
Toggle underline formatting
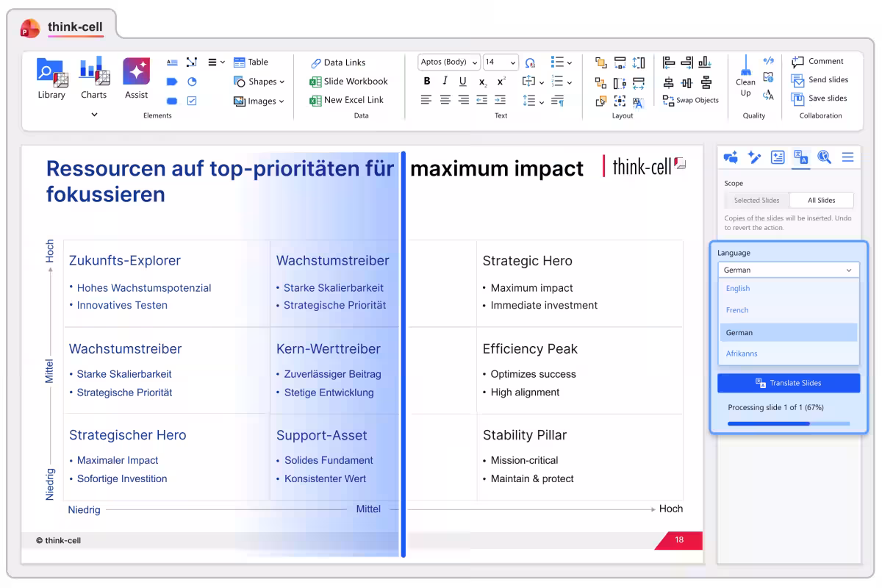[463, 82]
